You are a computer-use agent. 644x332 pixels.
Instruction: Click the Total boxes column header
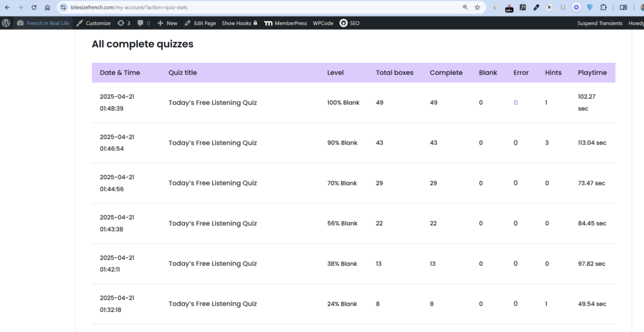395,73
